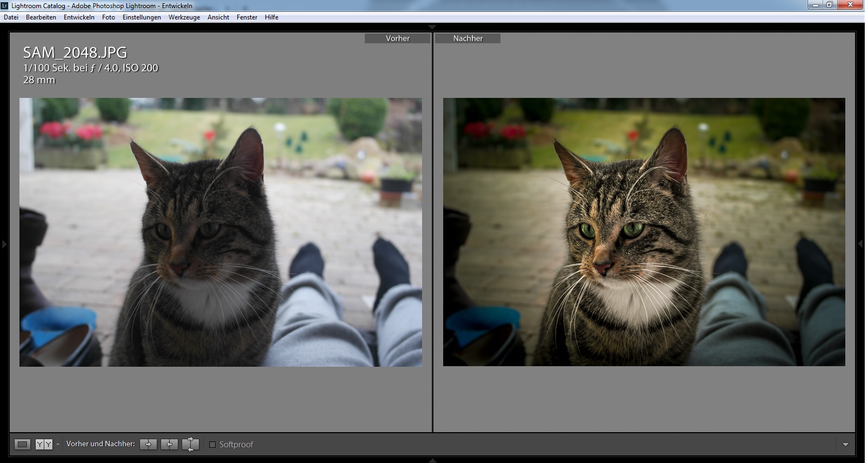Click the Nachher label
The width and height of the screenshot is (868, 463).
point(468,38)
